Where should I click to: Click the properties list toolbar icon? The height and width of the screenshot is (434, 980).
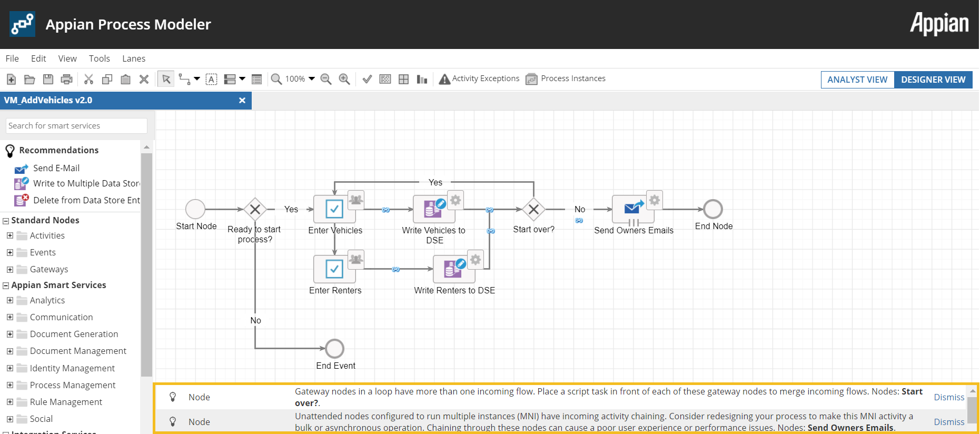(257, 79)
